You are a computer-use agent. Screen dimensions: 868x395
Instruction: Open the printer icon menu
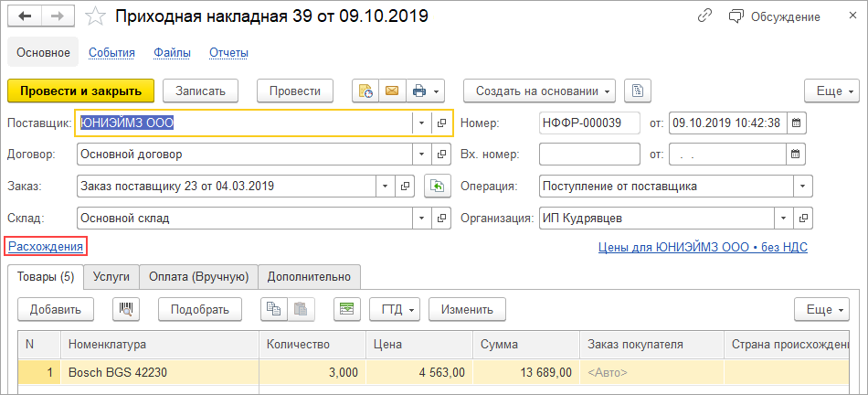coord(426,91)
